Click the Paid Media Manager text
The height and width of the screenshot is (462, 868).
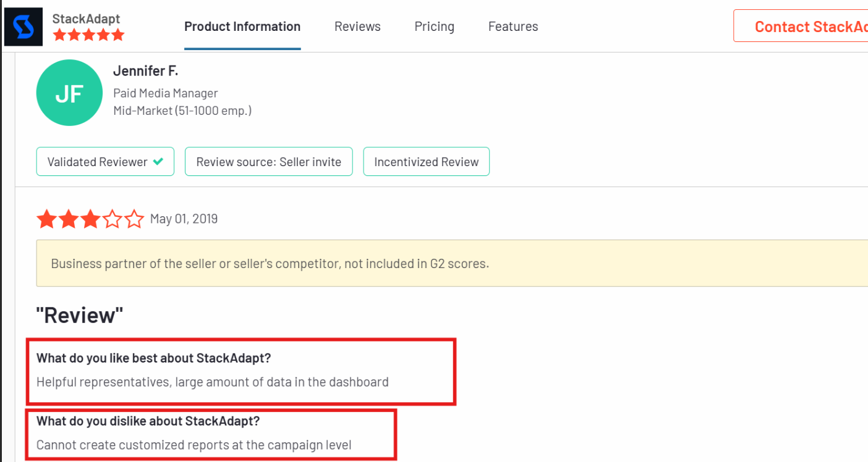pyautogui.click(x=166, y=93)
